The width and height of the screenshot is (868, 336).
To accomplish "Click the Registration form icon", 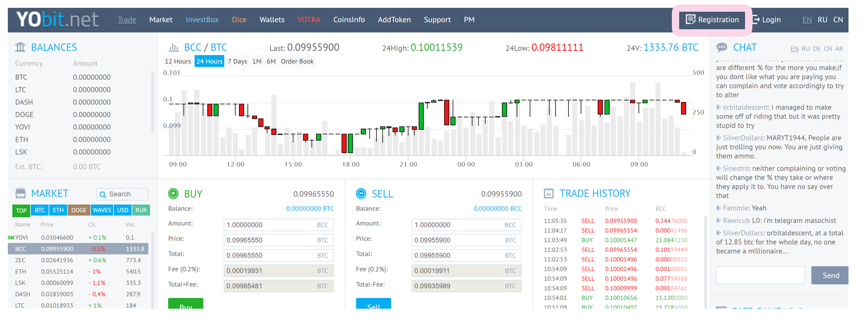I will pyautogui.click(x=690, y=20).
